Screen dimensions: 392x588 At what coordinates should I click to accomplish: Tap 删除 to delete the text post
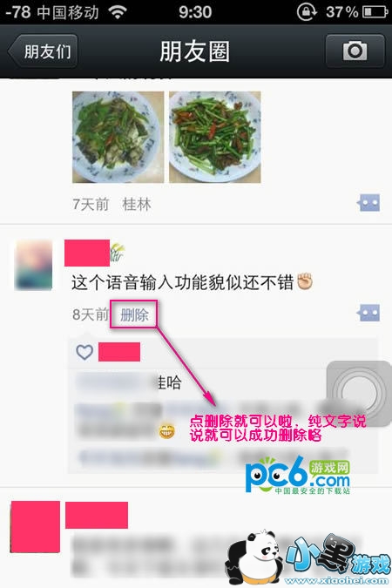(134, 314)
